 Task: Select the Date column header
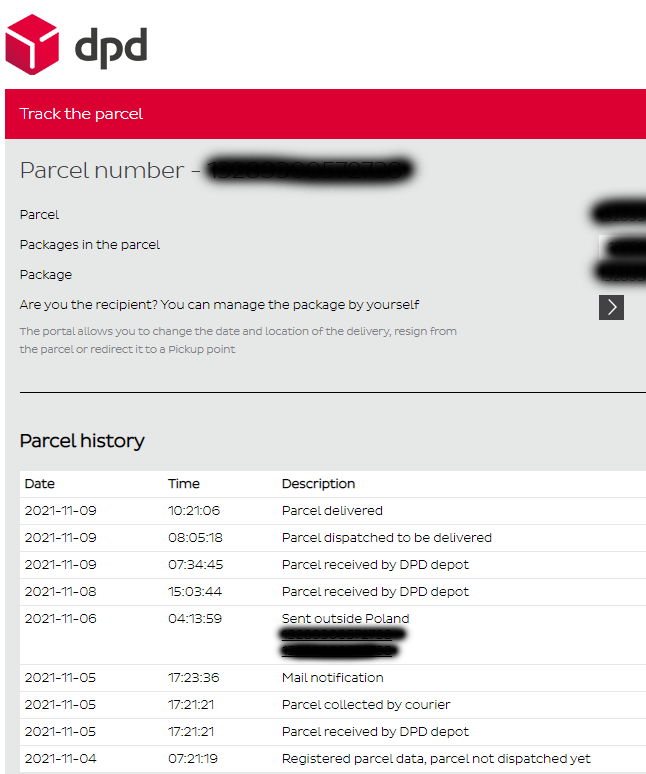click(40, 484)
